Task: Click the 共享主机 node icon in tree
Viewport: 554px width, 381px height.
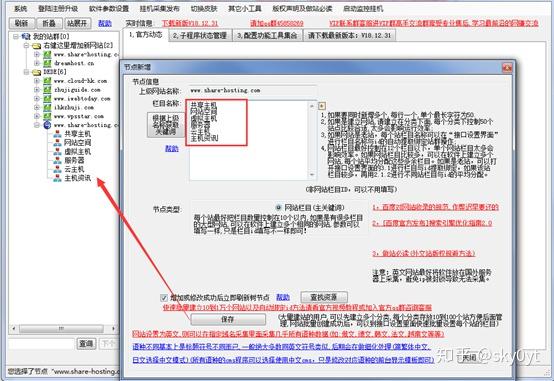Action: tap(57, 134)
